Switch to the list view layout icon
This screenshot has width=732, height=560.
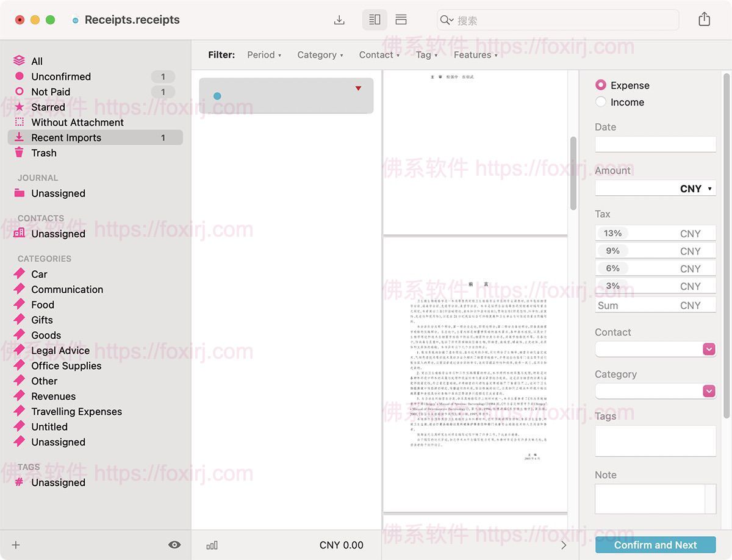(401, 20)
